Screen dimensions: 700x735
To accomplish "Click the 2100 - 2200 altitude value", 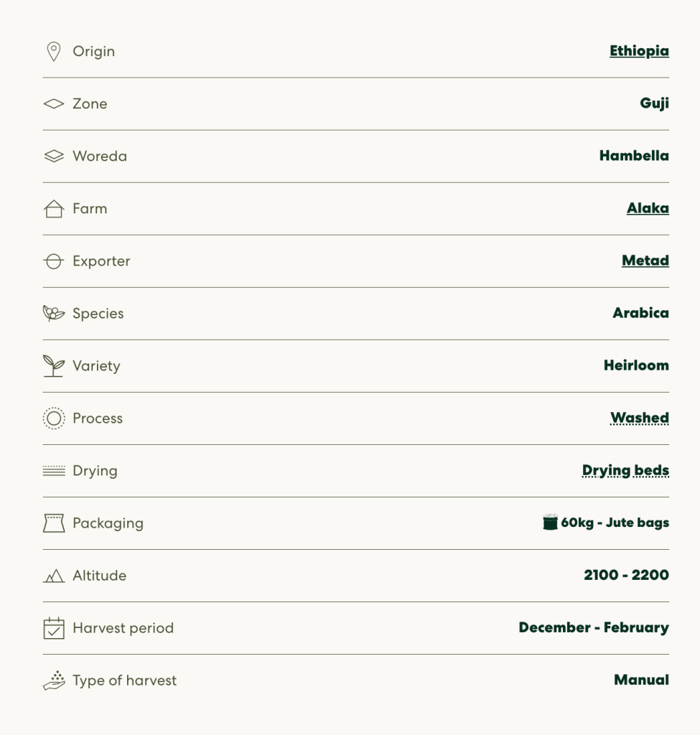I will [626, 575].
